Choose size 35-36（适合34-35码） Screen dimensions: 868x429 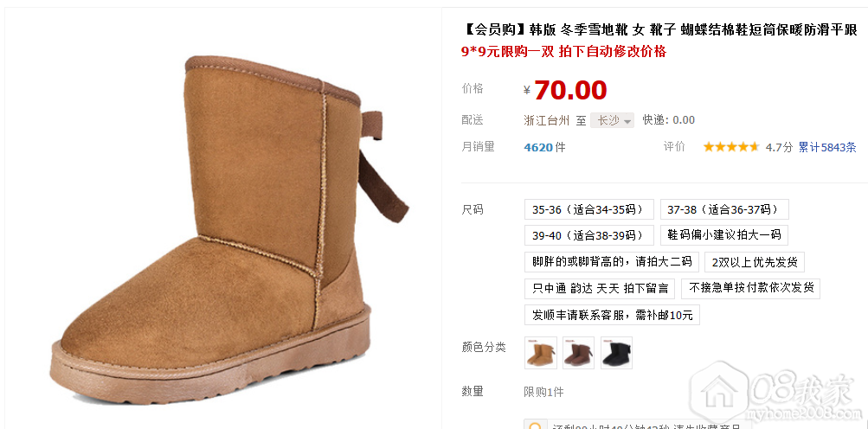pos(589,209)
